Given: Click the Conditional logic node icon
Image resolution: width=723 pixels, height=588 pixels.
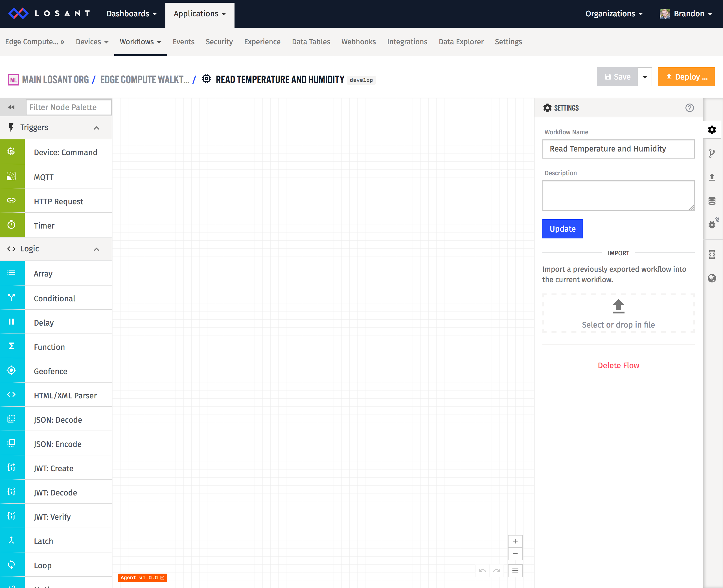Looking at the screenshot, I should (12, 298).
